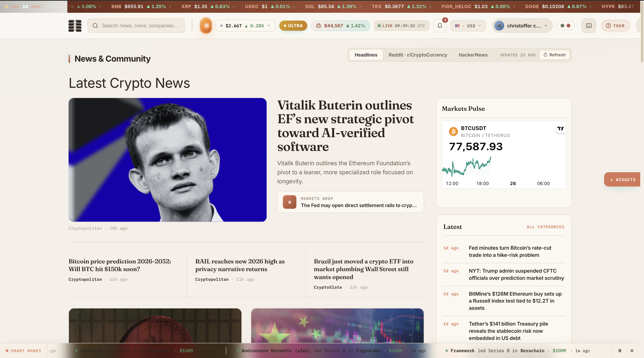
Task: Click the ULTRA upgrade button
Action: coord(293,26)
